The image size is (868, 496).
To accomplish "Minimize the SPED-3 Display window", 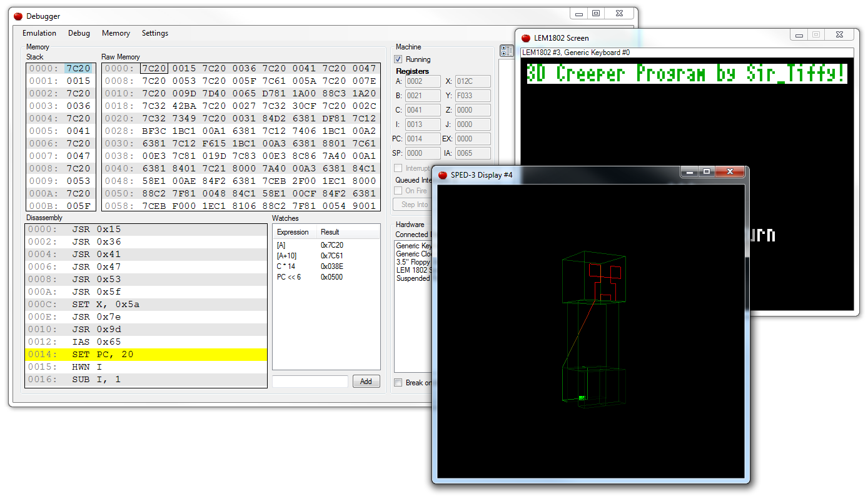I will click(690, 171).
